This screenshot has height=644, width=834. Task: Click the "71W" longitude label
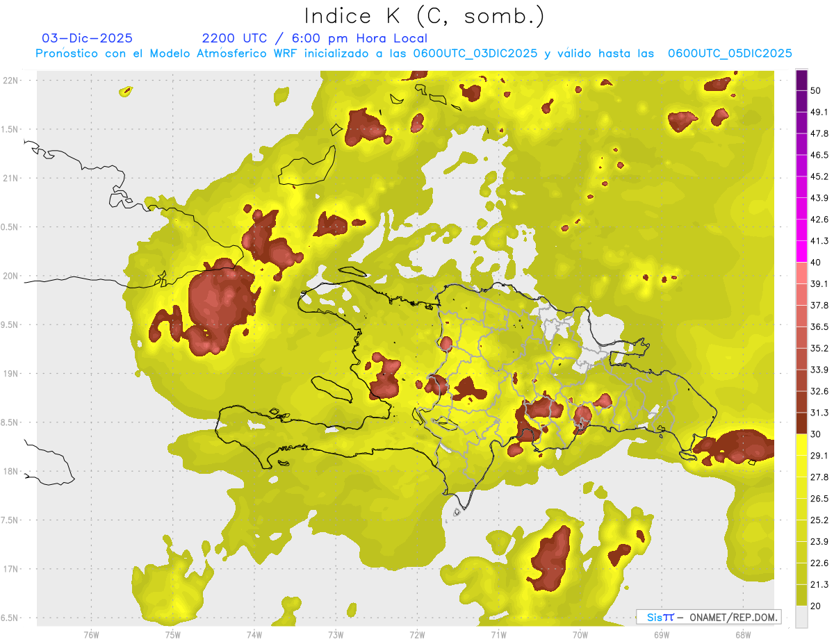tap(498, 634)
